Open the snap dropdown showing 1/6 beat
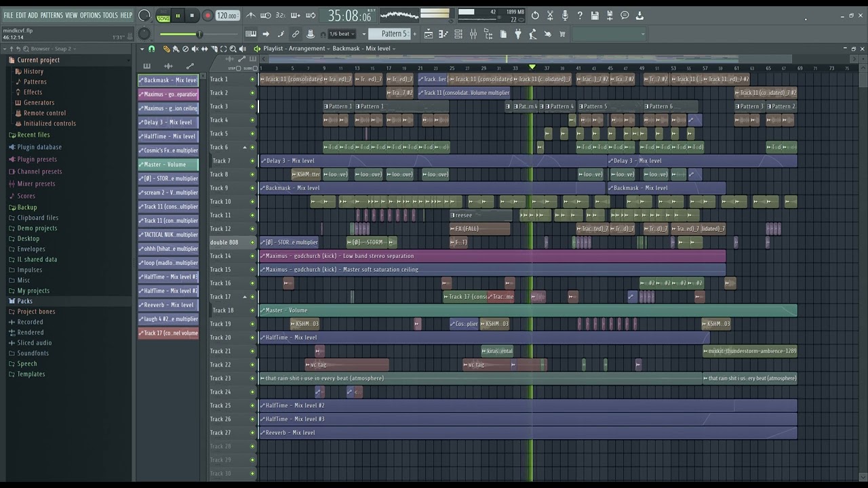This screenshot has height=488, width=868. [x=342, y=34]
